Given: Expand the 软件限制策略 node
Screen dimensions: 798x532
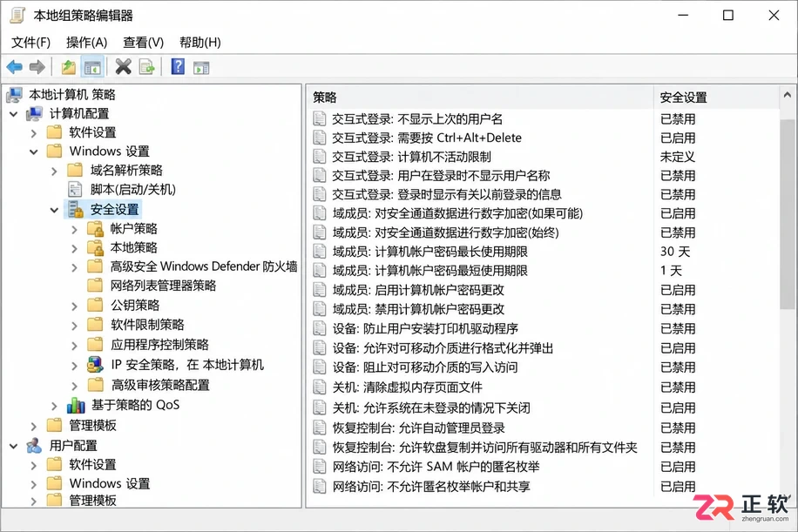Looking at the screenshot, I should (74, 326).
